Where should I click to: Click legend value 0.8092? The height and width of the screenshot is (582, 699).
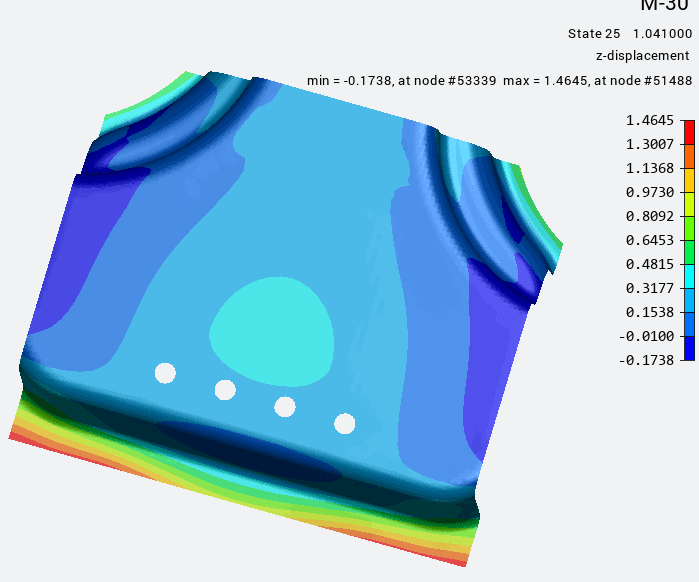(x=650, y=216)
